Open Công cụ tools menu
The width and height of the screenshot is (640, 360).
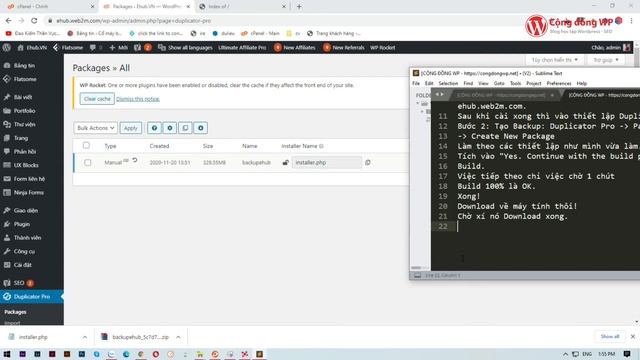pos(24,251)
